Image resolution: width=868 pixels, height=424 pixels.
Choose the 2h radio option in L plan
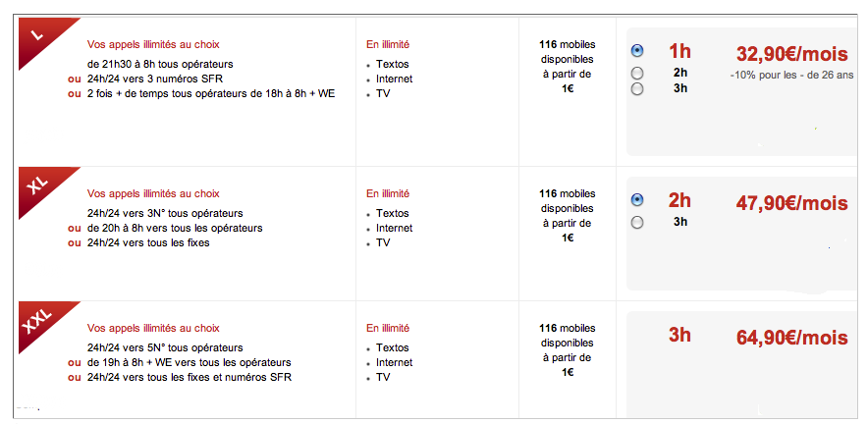(x=638, y=73)
